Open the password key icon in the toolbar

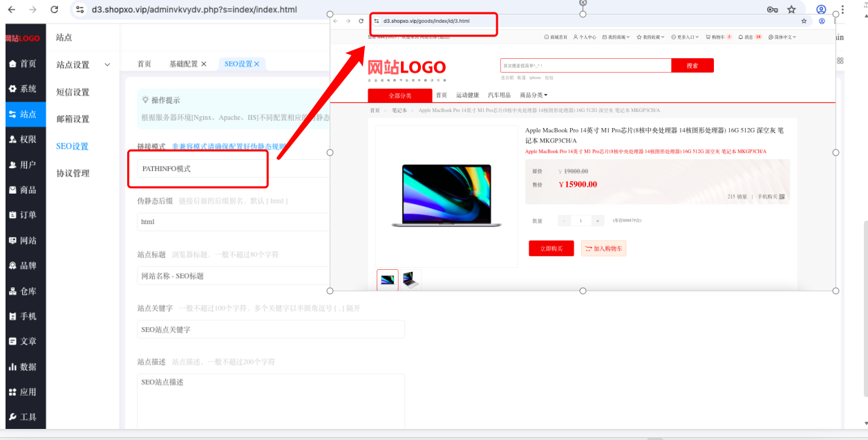tap(773, 10)
